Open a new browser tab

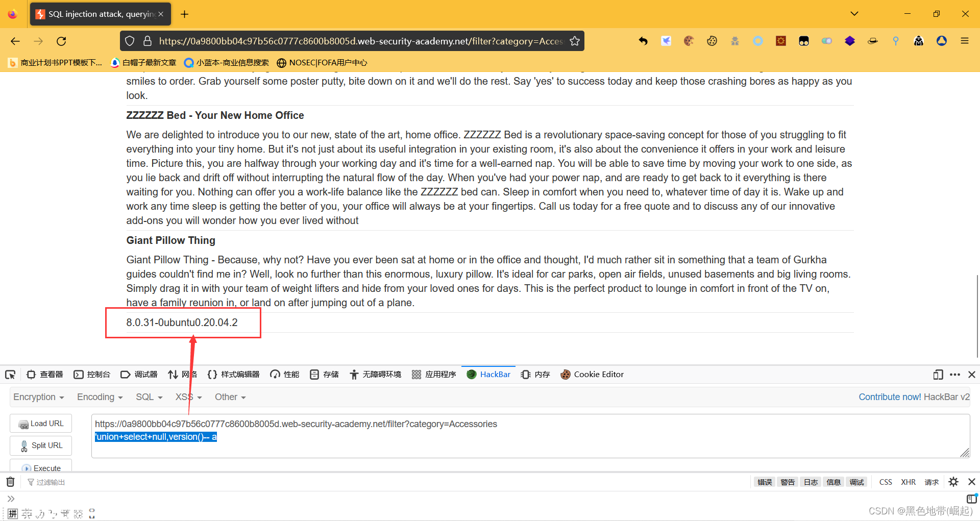point(185,14)
